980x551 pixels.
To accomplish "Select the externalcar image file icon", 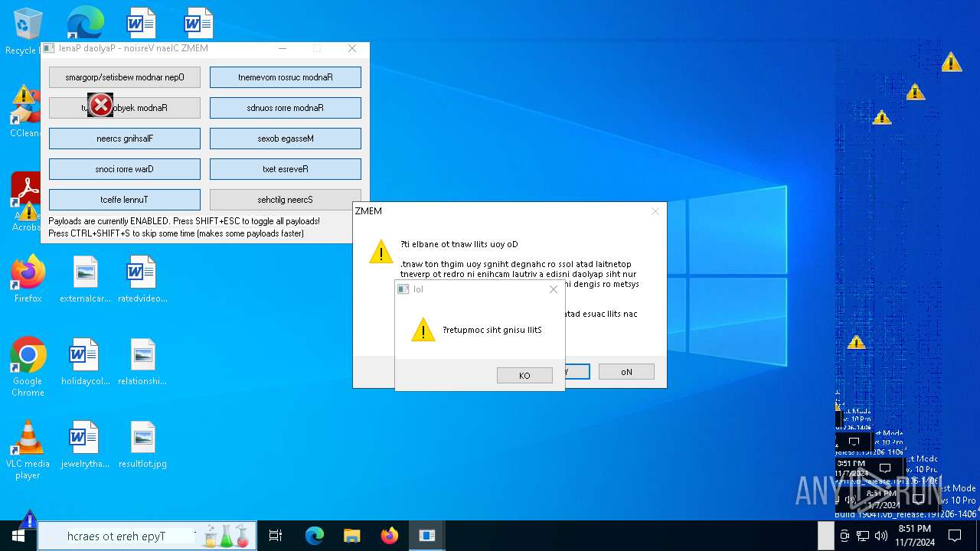I will 85,279.
